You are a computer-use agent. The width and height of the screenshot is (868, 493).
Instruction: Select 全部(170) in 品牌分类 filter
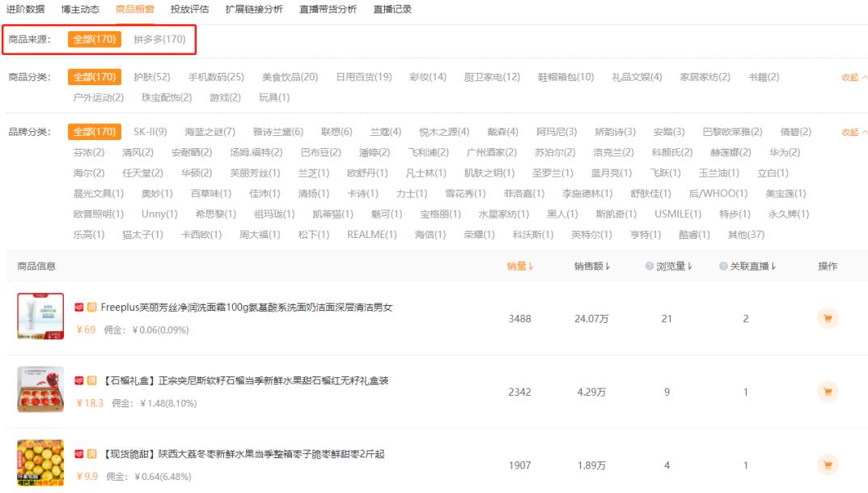pos(95,132)
